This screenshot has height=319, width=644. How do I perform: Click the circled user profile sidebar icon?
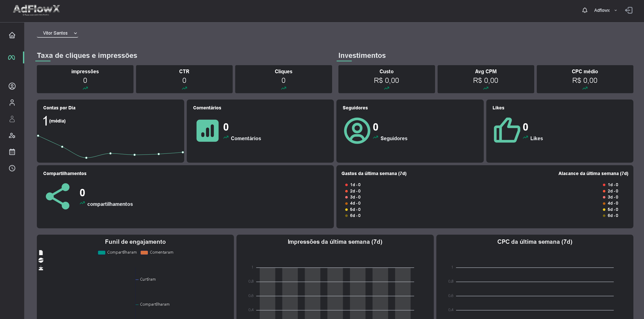[x=12, y=86]
